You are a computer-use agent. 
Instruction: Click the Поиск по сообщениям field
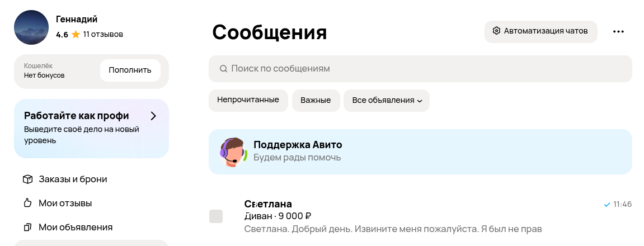[420, 69]
